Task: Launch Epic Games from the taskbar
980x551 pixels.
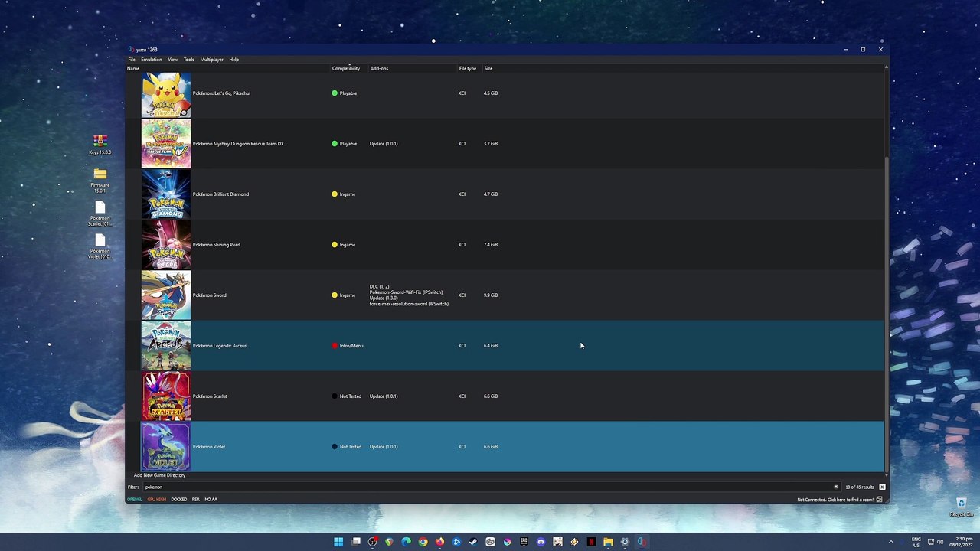Action: 524,542
